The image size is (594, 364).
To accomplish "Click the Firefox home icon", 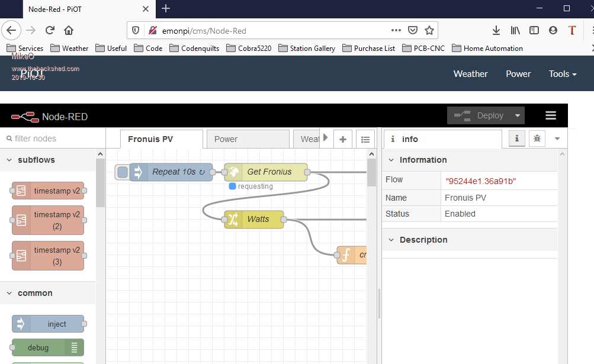I will (69, 30).
